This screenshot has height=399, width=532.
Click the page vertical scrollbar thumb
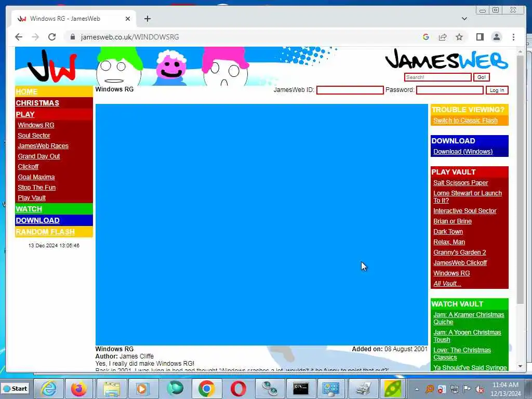pyautogui.click(x=520, y=180)
